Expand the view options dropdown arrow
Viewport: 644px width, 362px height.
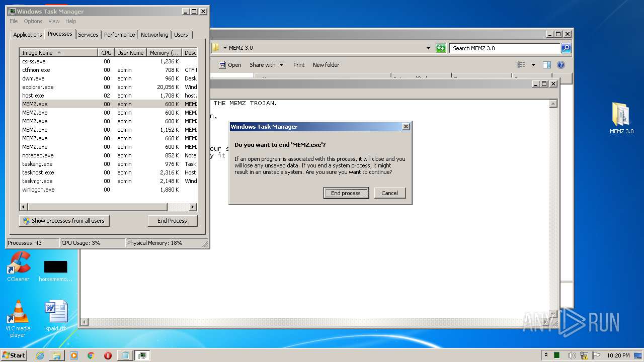pyautogui.click(x=533, y=65)
